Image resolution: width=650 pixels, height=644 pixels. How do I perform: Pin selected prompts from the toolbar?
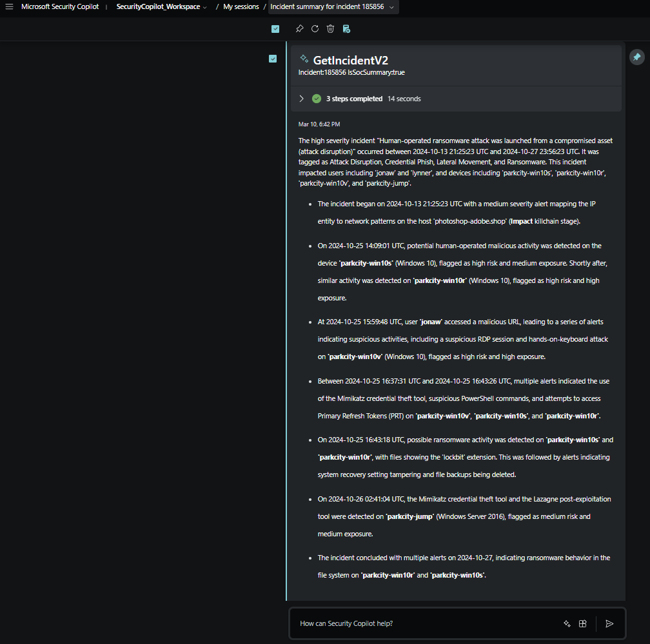pos(299,29)
